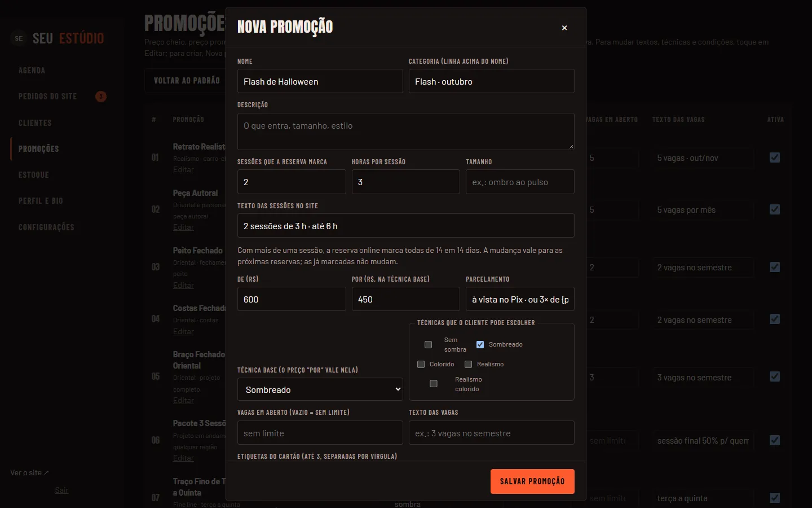Toggle Ativa checkbox for '3 vagas no semestre' row

point(775,376)
